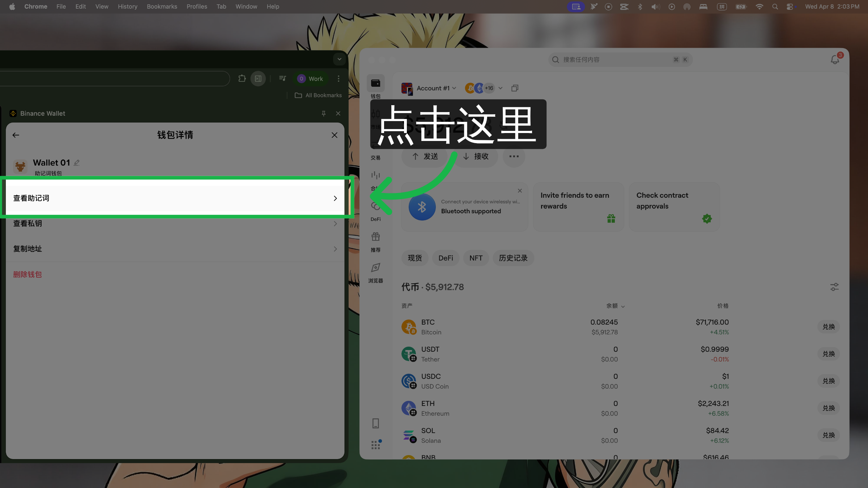The width and height of the screenshot is (868, 488).
Task: Open Apple menu
Action: pos(12,7)
